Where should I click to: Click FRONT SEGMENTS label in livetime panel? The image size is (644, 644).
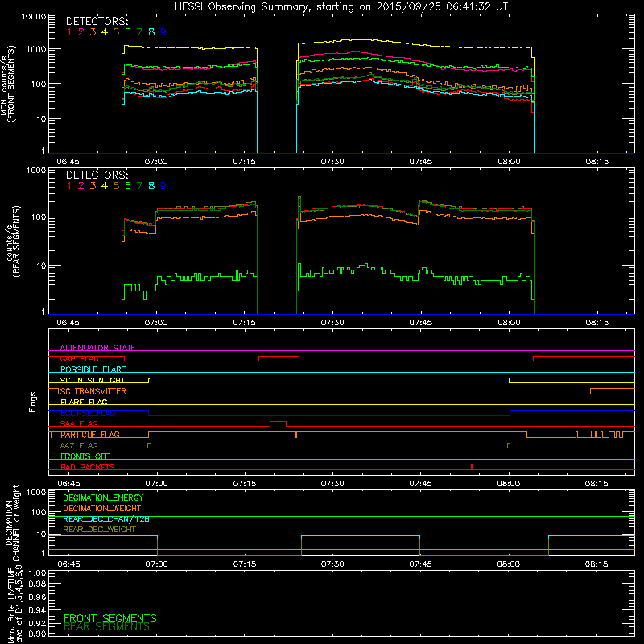pos(110,618)
